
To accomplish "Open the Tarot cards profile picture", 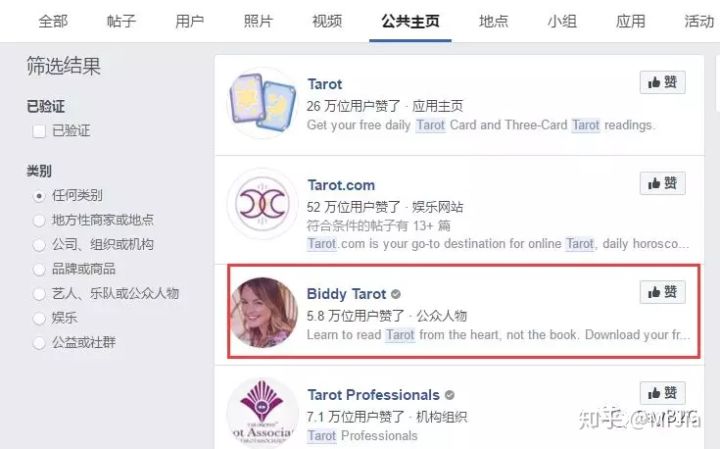I will point(263,103).
